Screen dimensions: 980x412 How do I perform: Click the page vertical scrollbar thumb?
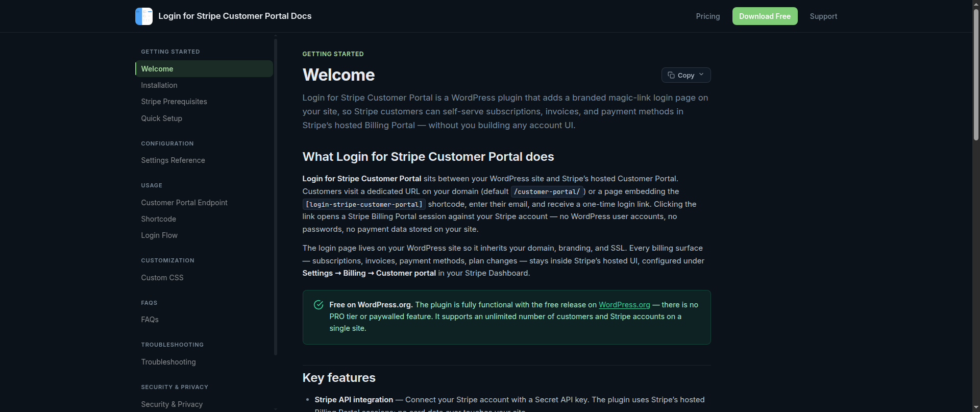click(976, 74)
